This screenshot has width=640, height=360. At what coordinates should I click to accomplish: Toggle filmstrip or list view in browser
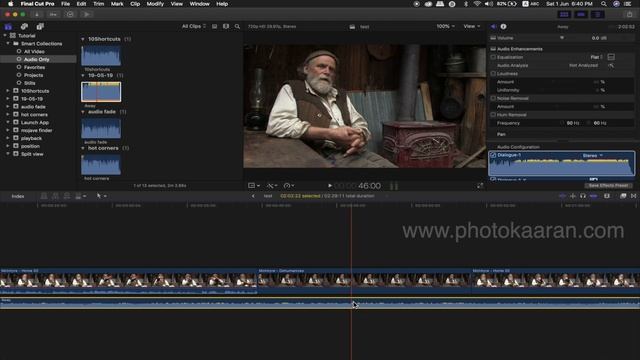[x=215, y=27]
